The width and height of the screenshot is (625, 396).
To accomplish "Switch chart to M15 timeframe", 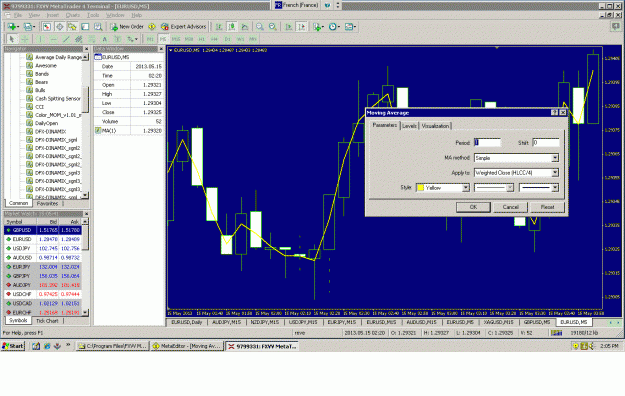I will pyautogui.click(x=176, y=39).
